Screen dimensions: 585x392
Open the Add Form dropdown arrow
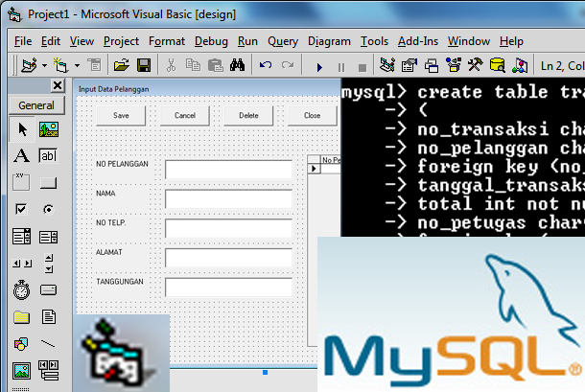tap(77, 66)
